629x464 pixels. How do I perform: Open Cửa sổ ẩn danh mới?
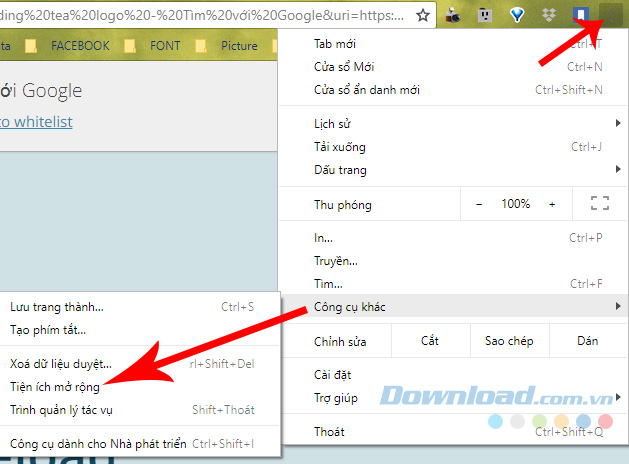coord(453,90)
